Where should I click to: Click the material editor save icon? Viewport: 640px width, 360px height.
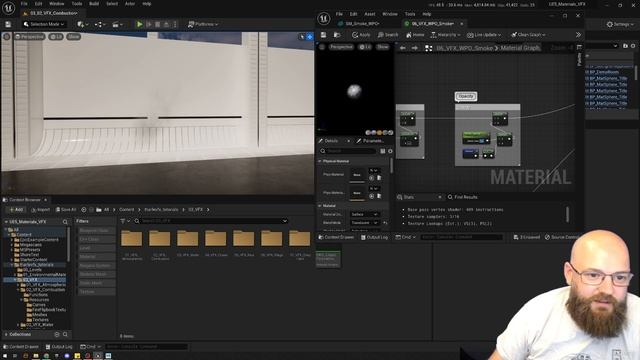[324, 35]
